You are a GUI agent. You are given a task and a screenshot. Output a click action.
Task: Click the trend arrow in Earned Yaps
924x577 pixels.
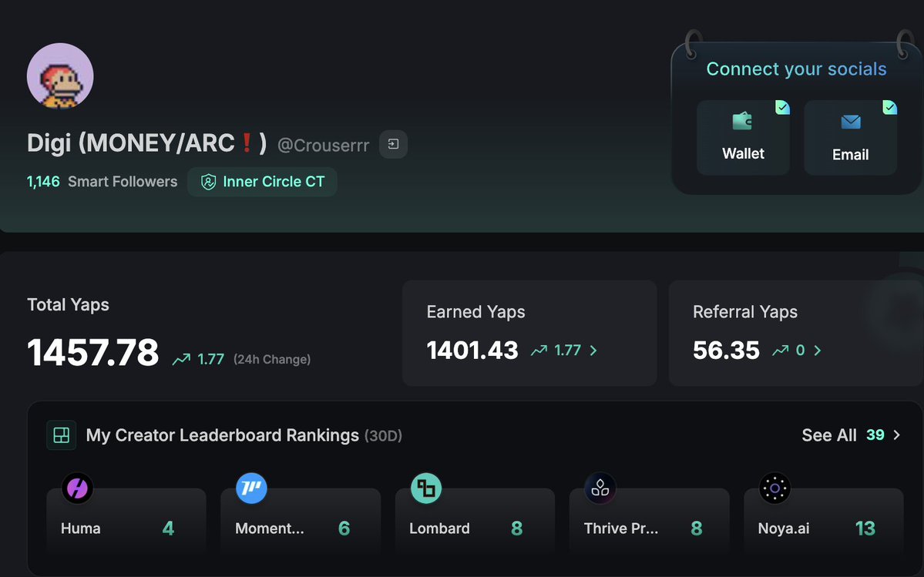[x=539, y=351]
